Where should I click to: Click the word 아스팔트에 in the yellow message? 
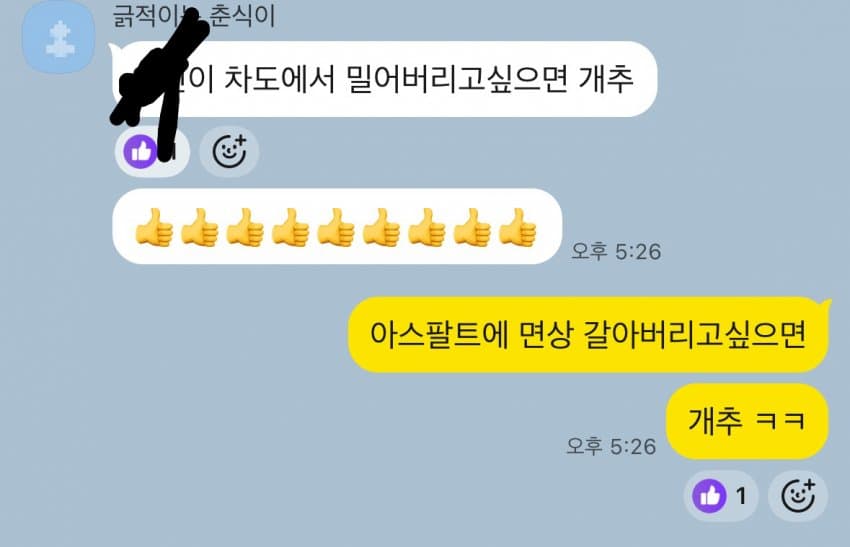[440, 334]
